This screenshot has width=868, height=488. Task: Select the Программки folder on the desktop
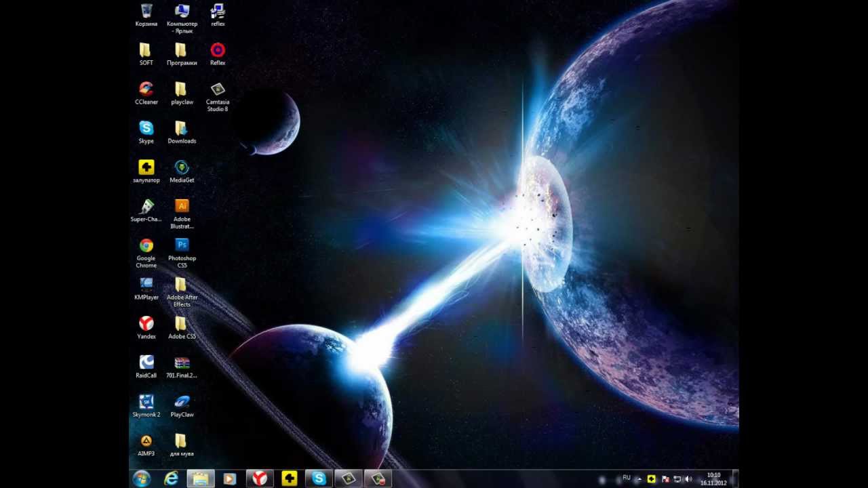182,54
